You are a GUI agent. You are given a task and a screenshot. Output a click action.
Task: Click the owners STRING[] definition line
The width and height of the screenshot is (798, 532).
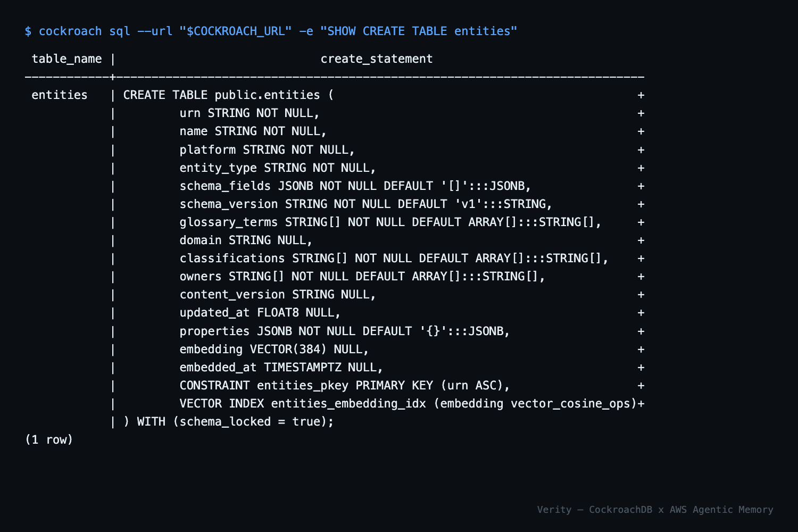362,276
